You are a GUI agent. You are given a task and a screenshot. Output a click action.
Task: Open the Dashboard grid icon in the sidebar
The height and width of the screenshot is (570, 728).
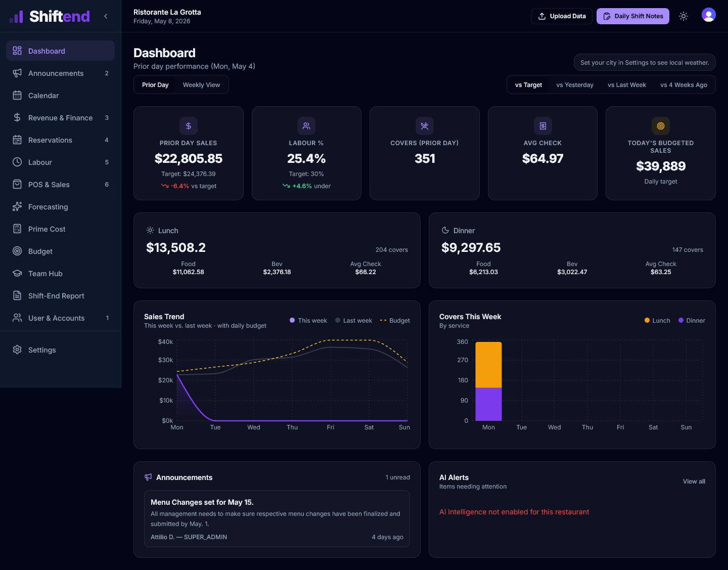pyautogui.click(x=17, y=51)
